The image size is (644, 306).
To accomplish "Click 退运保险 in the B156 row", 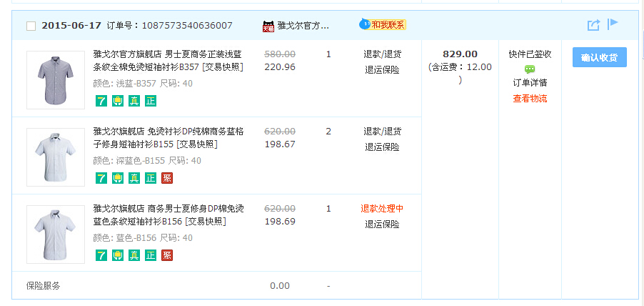I will [382, 224].
